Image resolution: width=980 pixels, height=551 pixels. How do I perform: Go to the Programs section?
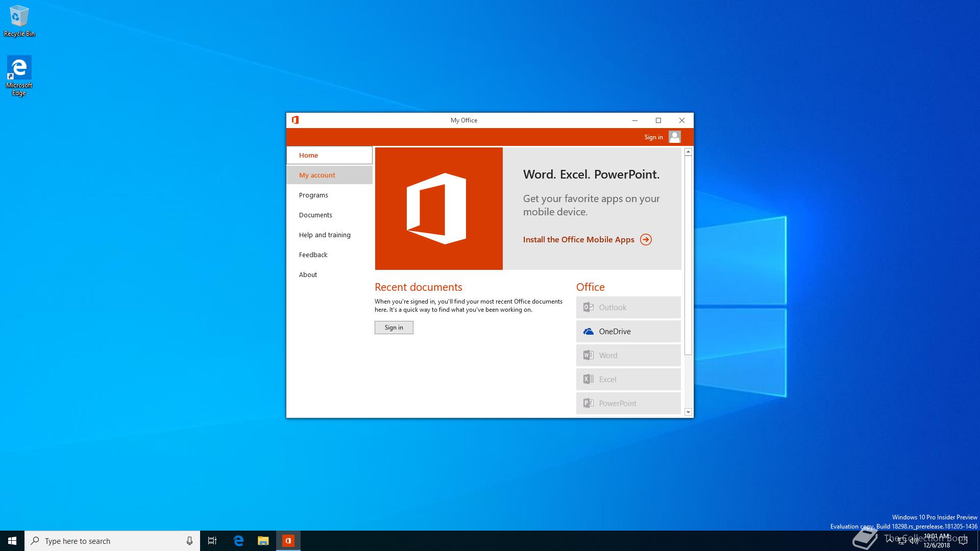pyautogui.click(x=329, y=195)
